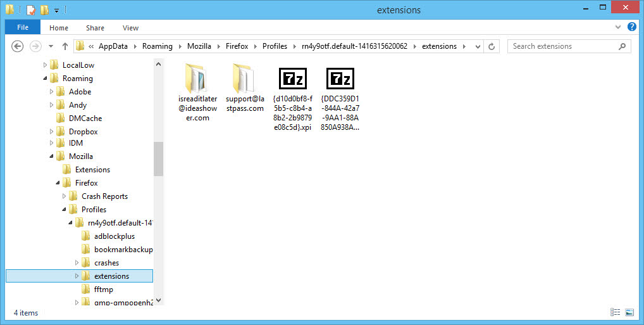
Task: Click Firefox in the address path
Action: (237, 46)
